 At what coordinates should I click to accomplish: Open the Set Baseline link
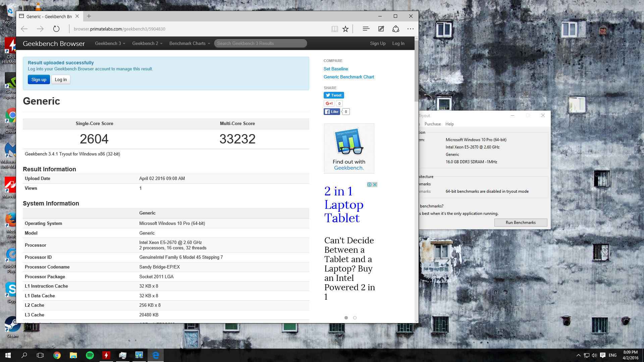coord(336,69)
